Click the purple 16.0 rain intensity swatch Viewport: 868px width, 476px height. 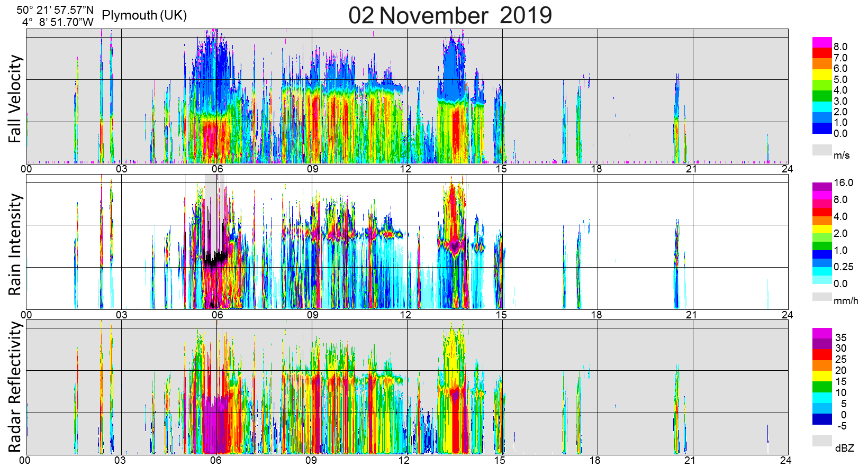point(822,187)
